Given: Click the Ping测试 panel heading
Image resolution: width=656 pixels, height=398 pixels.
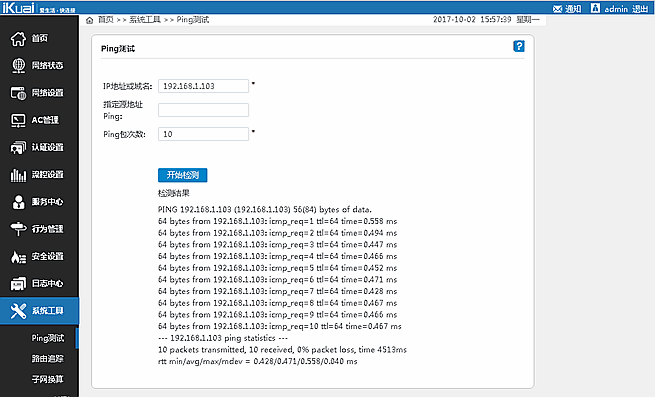Looking at the screenshot, I should [118, 49].
